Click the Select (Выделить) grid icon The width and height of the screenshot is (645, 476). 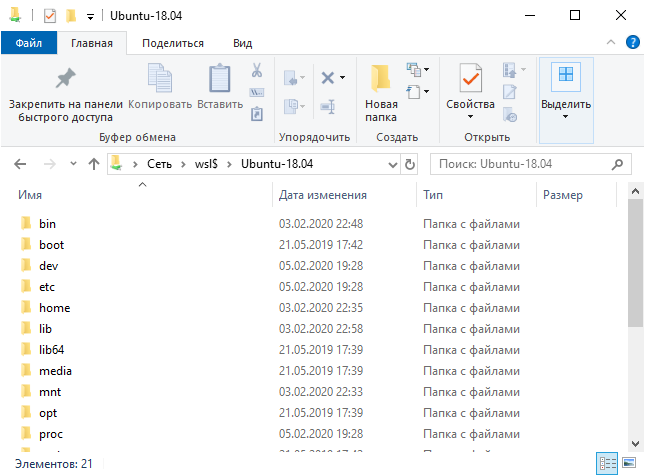pos(566,76)
